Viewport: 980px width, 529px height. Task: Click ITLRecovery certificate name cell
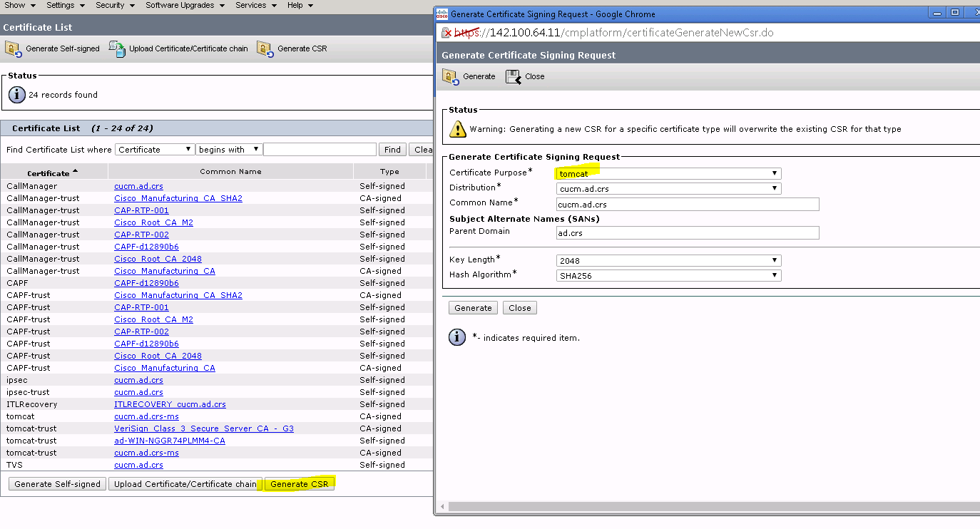click(31, 404)
